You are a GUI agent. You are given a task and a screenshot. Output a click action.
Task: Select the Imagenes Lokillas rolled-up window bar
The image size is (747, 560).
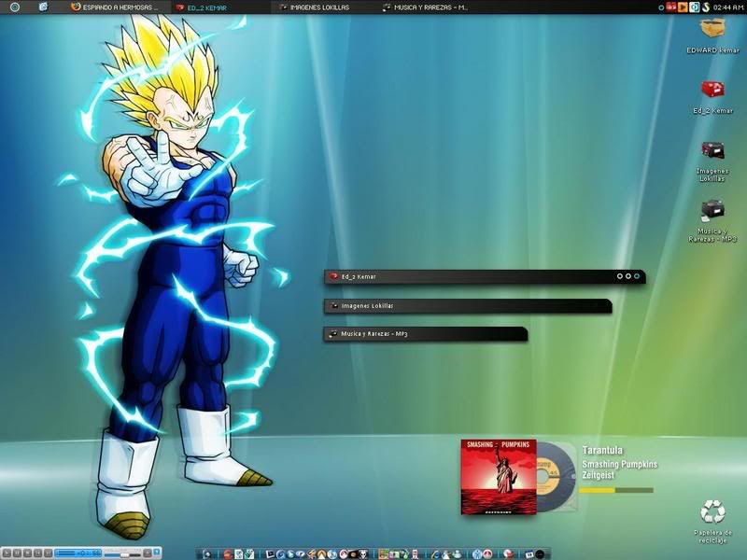point(468,306)
